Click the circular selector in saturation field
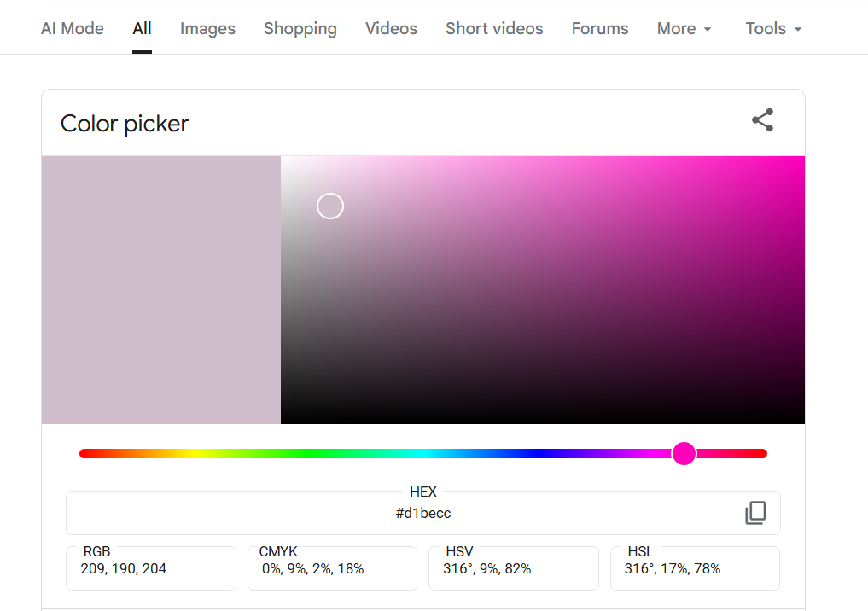The image size is (868, 611). 330,206
